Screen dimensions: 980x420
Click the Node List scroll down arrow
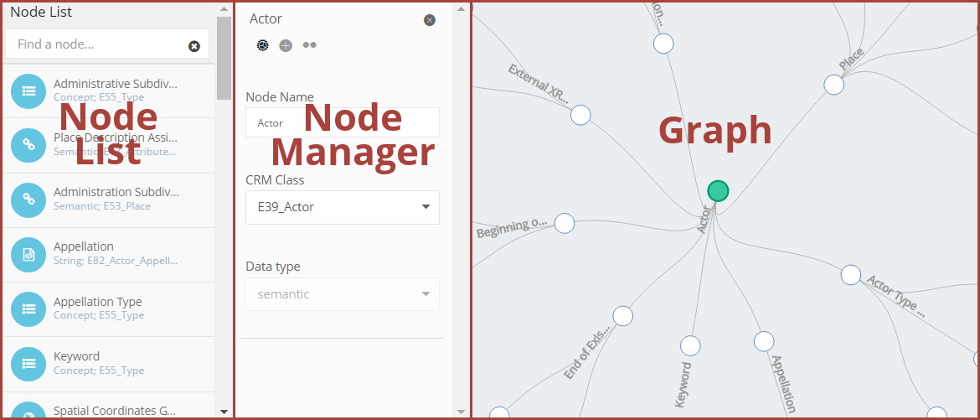(x=224, y=412)
